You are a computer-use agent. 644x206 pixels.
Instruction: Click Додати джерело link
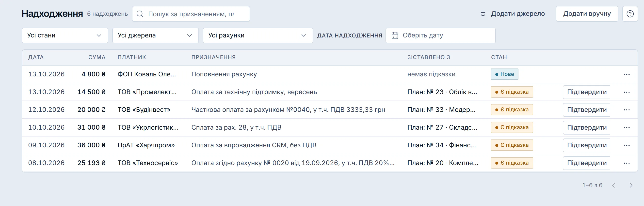[513, 14]
